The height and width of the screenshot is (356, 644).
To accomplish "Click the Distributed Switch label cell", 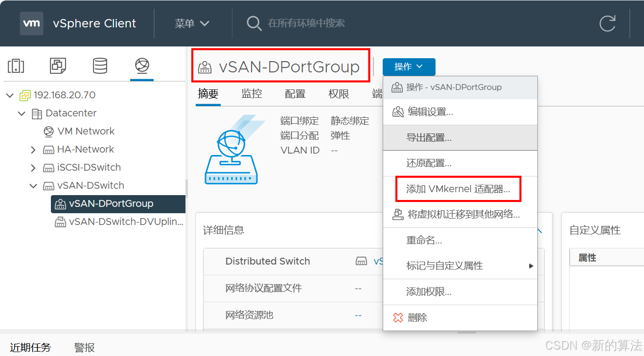I will (268, 261).
